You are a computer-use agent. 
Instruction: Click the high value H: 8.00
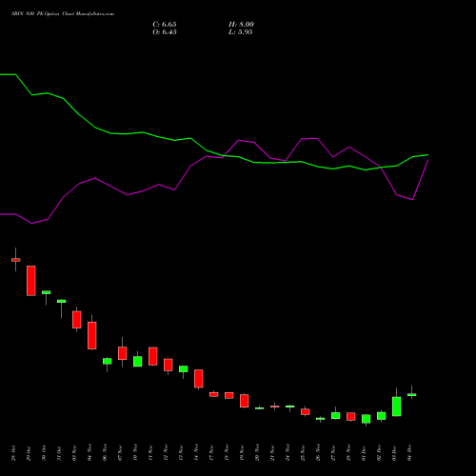(241, 25)
